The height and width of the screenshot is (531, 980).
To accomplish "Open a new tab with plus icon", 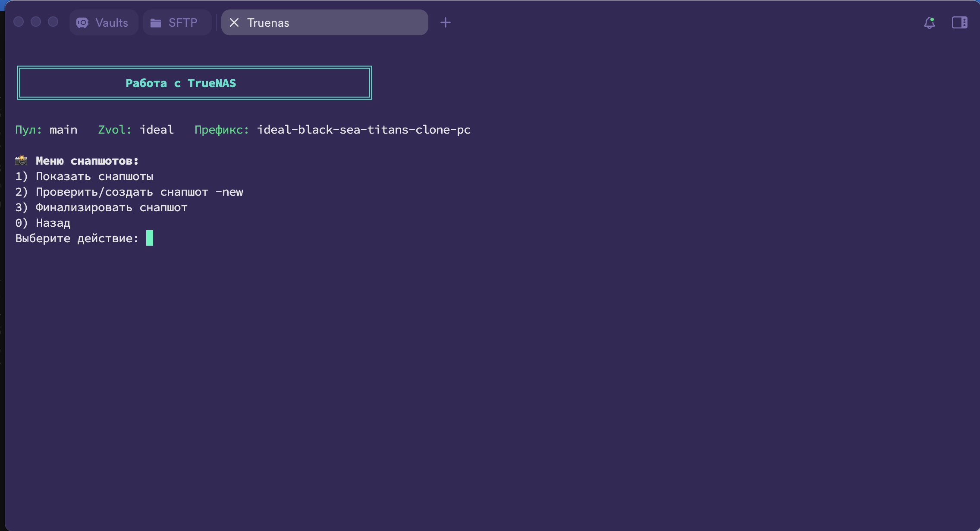I will pos(446,23).
